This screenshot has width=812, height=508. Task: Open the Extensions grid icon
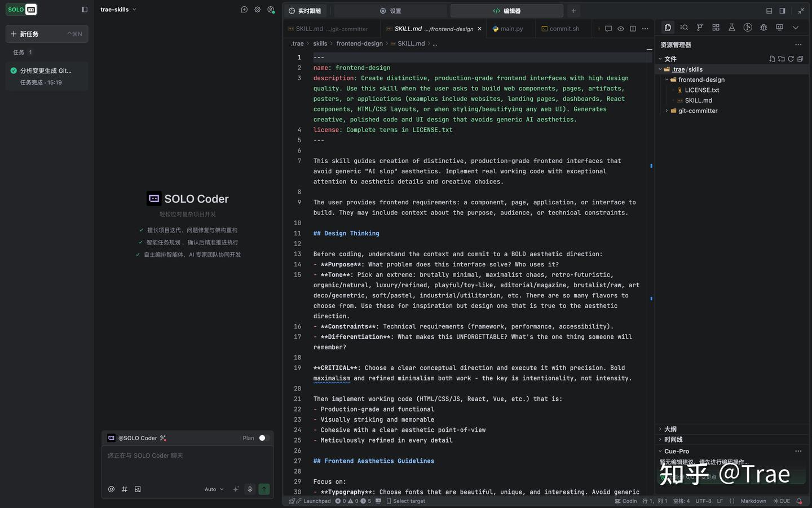(x=716, y=27)
